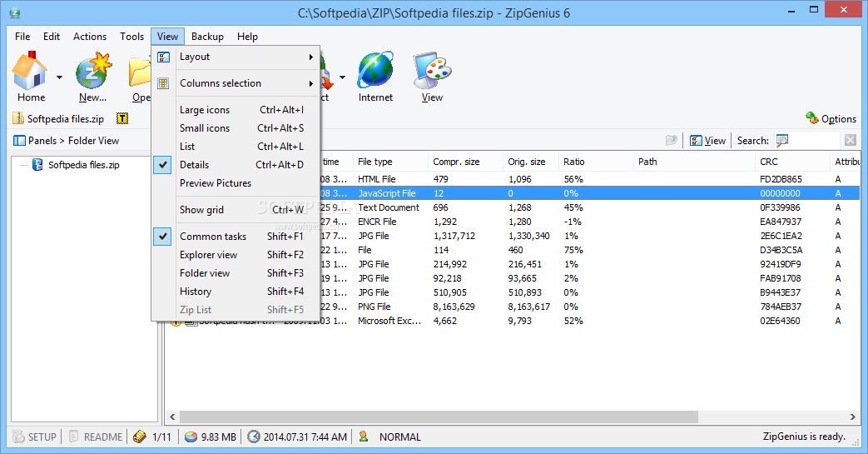Click the clock icon in status bar
868x454 pixels.
click(x=254, y=437)
